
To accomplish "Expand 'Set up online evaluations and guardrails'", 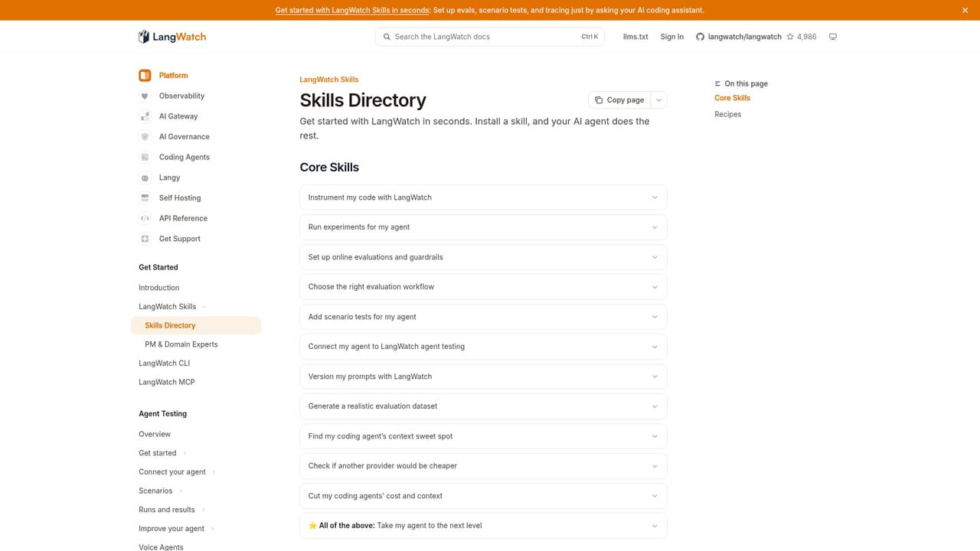I will [x=483, y=257].
